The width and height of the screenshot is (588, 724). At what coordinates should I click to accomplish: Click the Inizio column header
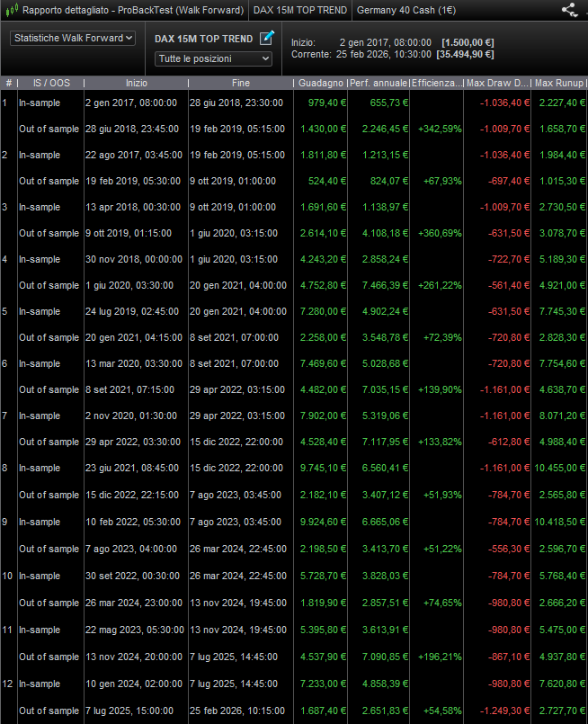pyautogui.click(x=136, y=84)
